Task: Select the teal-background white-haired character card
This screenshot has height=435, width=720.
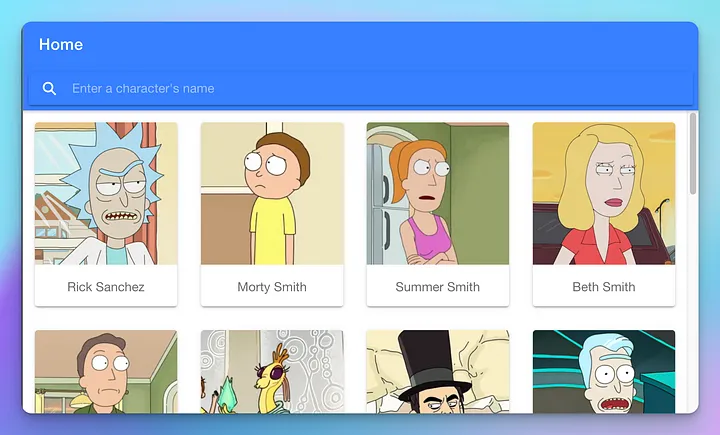Action: 604,372
